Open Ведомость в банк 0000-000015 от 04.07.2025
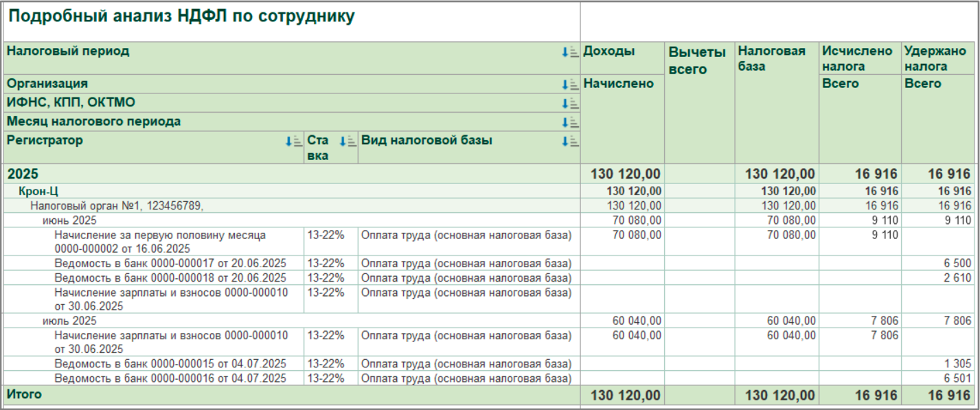Image resolution: width=980 pixels, height=410 pixels. 170,364
